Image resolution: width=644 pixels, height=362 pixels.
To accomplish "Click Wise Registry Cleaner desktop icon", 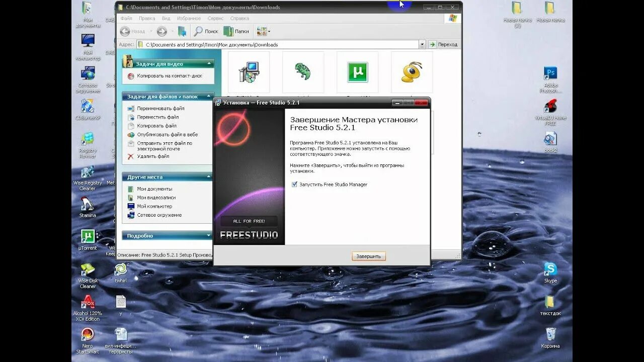I will click(x=88, y=177).
